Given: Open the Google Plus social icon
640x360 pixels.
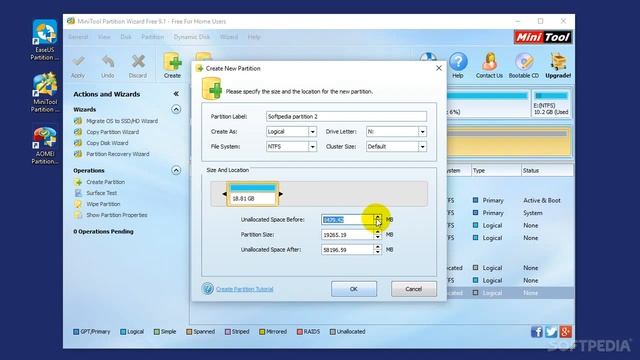Looking at the screenshot, I should pyautogui.click(x=565, y=332).
